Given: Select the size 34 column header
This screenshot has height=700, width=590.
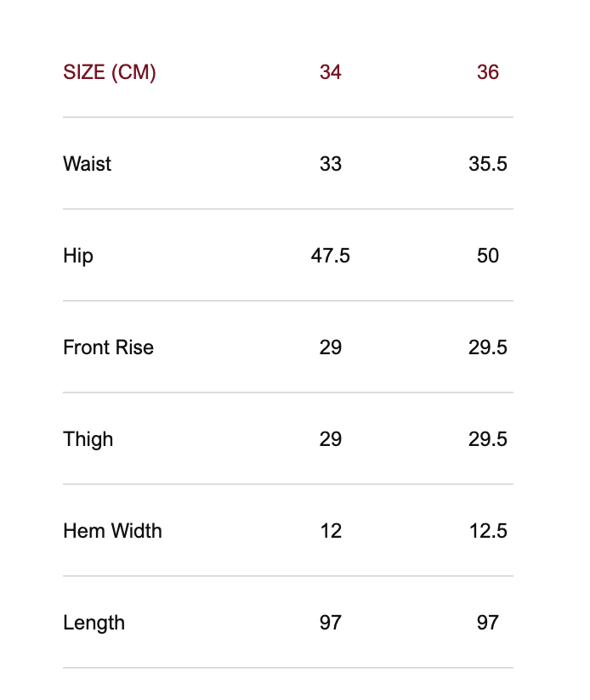Looking at the screenshot, I should coord(331,72).
